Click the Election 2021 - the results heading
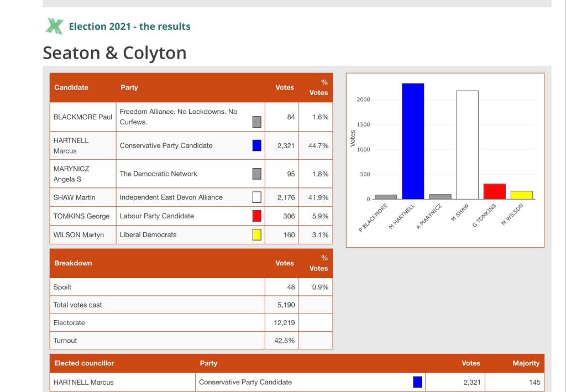This screenshot has height=392, width=566. pos(129,27)
